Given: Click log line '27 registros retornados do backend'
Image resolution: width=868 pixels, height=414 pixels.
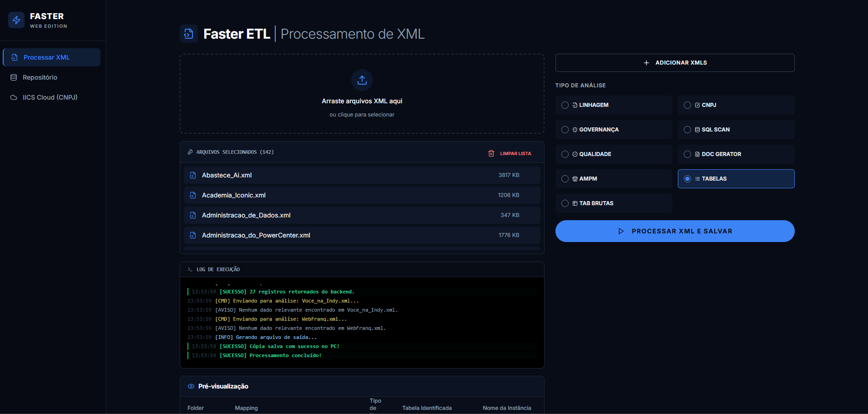Looking at the screenshot, I should point(362,292).
